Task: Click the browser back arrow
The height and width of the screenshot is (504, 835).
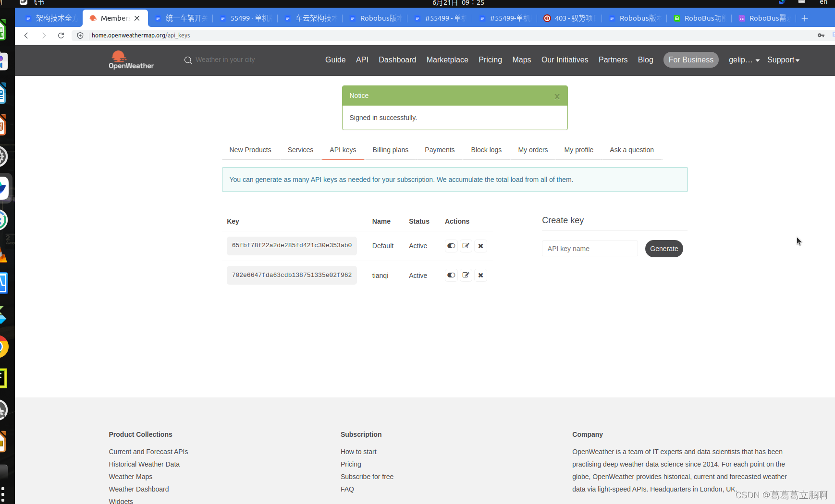Action: [26, 36]
